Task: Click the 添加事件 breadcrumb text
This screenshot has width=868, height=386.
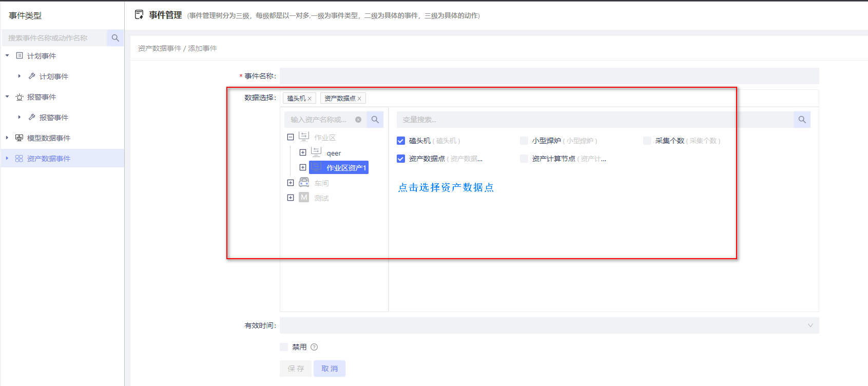Action: [202, 48]
